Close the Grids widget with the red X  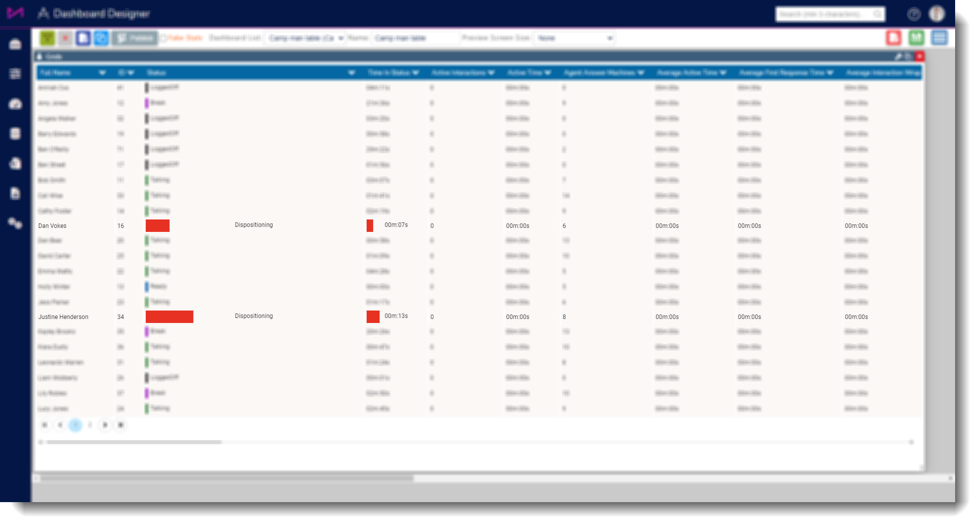pyautogui.click(x=920, y=56)
